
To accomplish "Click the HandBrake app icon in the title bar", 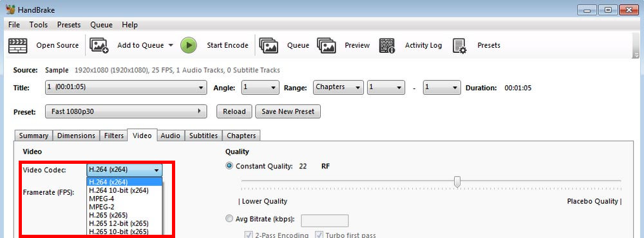I will (10, 10).
